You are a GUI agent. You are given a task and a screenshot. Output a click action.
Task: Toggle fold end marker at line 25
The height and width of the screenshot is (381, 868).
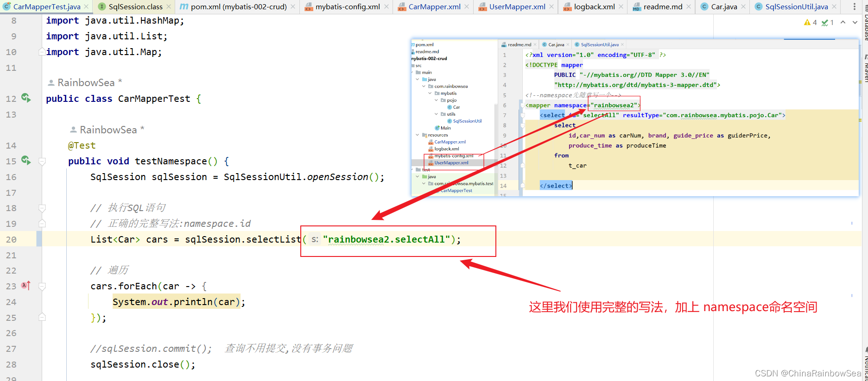(42, 318)
